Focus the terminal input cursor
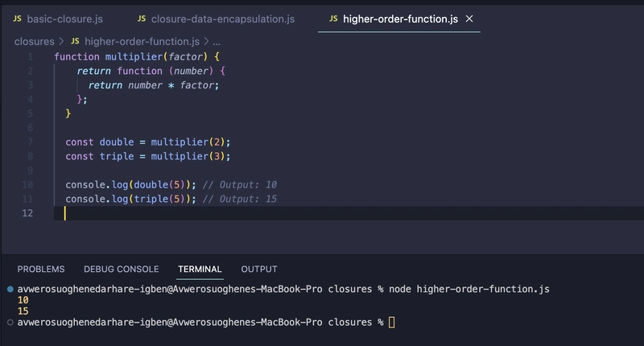This screenshot has height=346, width=644. [x=392, y=322]
